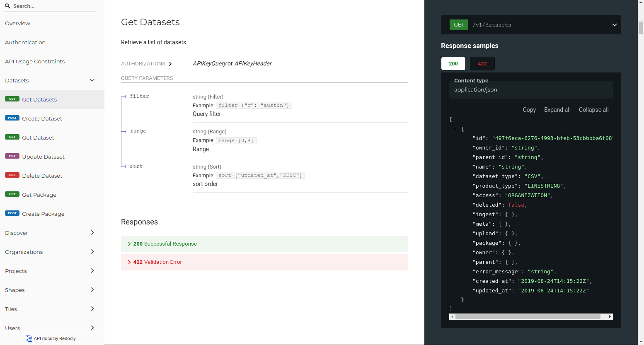Expand the AUTHORIZATIONS details
Screen dimensions: 644x345
(146, 64)
